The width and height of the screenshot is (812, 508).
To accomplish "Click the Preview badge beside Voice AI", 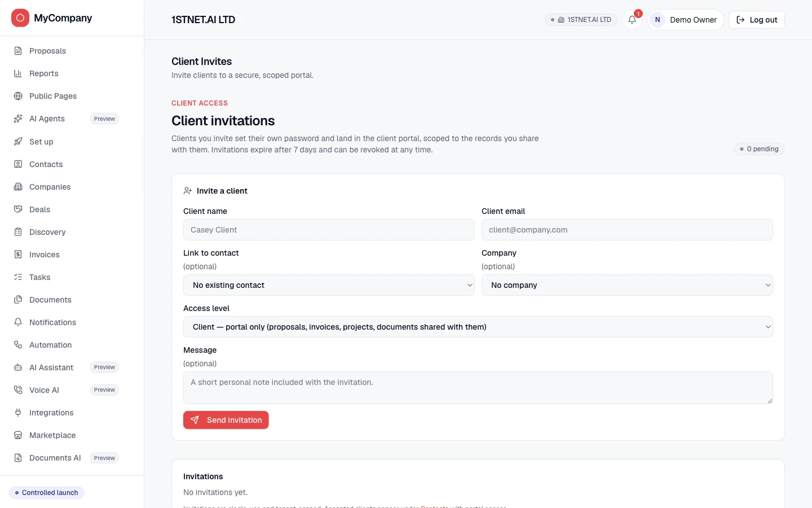I will [104, 390].
